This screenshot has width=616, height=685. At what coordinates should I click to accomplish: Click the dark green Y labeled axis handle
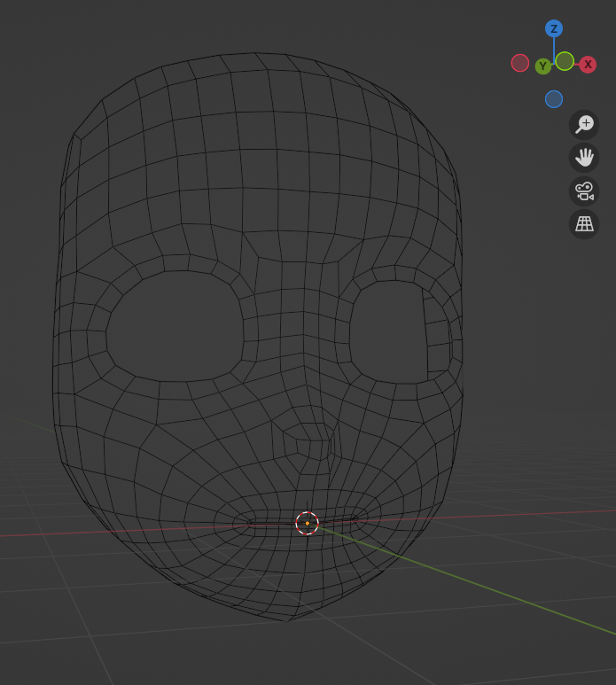pos(543,66)
